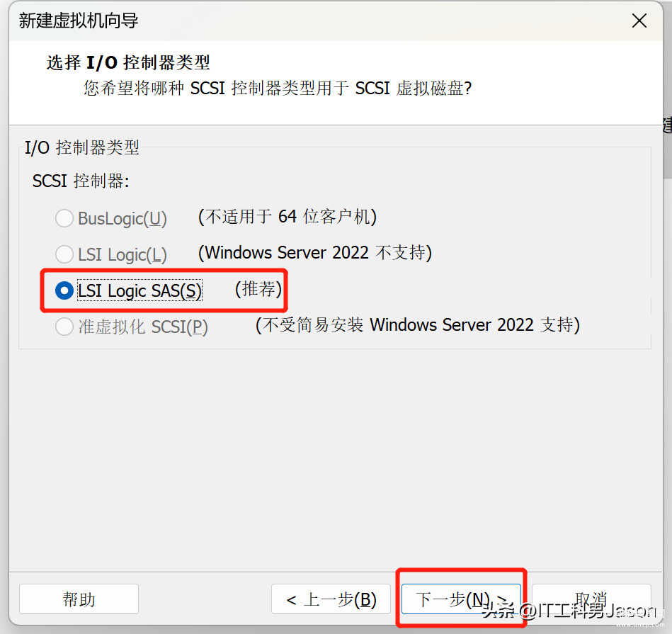672x634 pixels.
Task: Click the SCSI 控制器: section label
Action: click(81, 181)
